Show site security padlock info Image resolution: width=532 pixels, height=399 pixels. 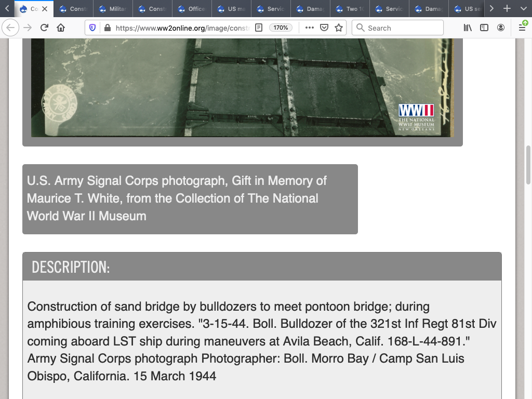click(107, 28)
